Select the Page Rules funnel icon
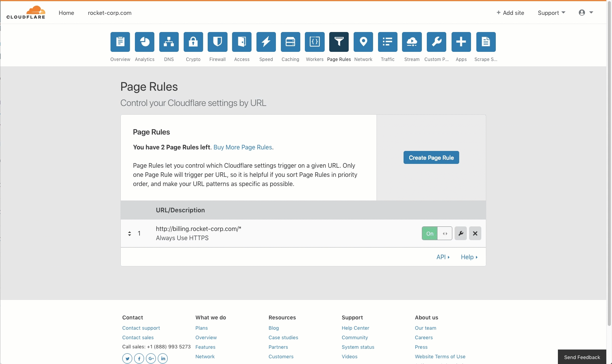The height and width of the screenshot is (364, 612). [x=339, y=42]
